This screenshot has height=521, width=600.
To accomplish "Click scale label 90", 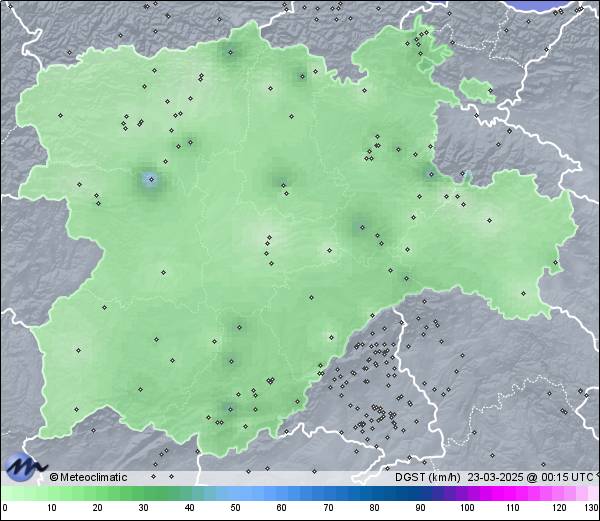I will (420, 508).
